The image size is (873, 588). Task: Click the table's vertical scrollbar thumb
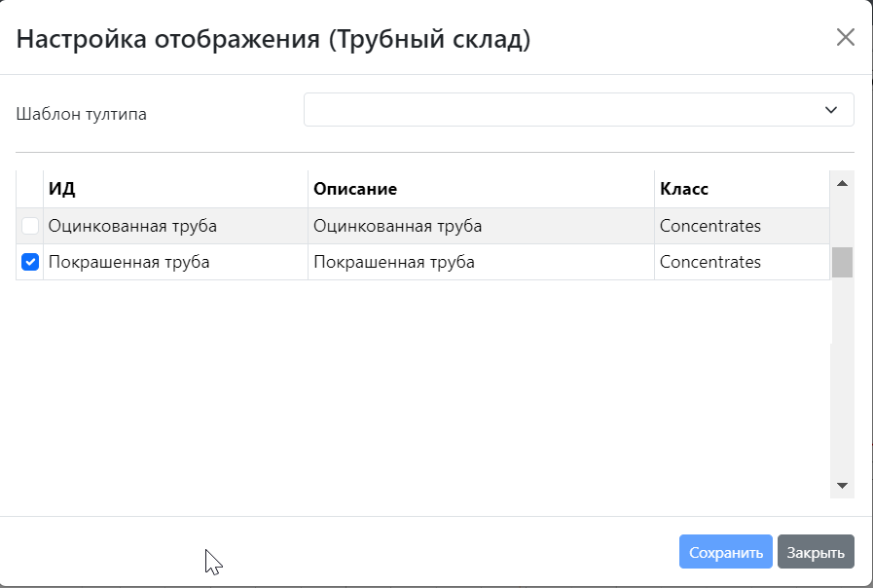[842, 262]
